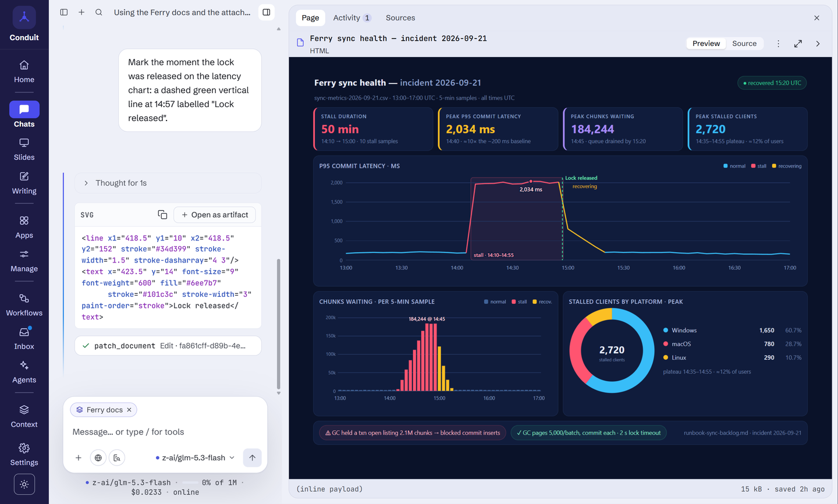
Task: Open Writing in the sidebar
Action: pos(24,183)
